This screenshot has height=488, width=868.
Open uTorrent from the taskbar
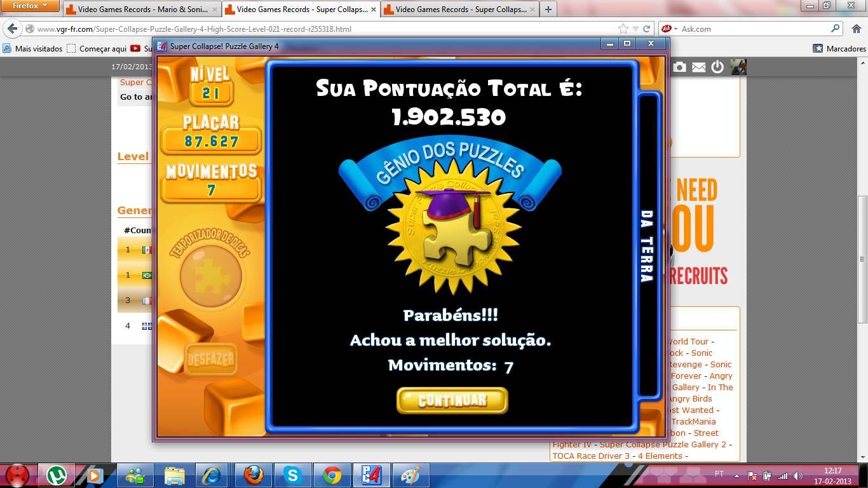pyautogui.click(x=58, y=475)
